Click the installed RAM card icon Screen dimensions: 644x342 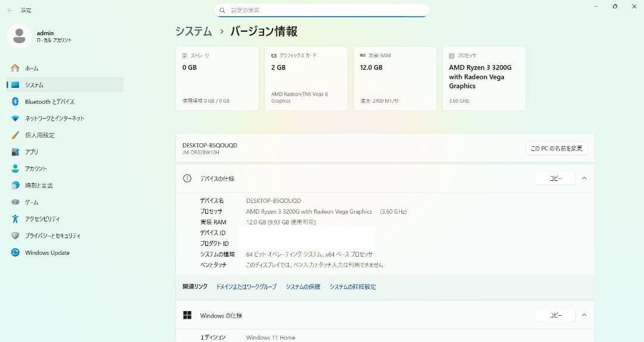[x=363, y=56]
